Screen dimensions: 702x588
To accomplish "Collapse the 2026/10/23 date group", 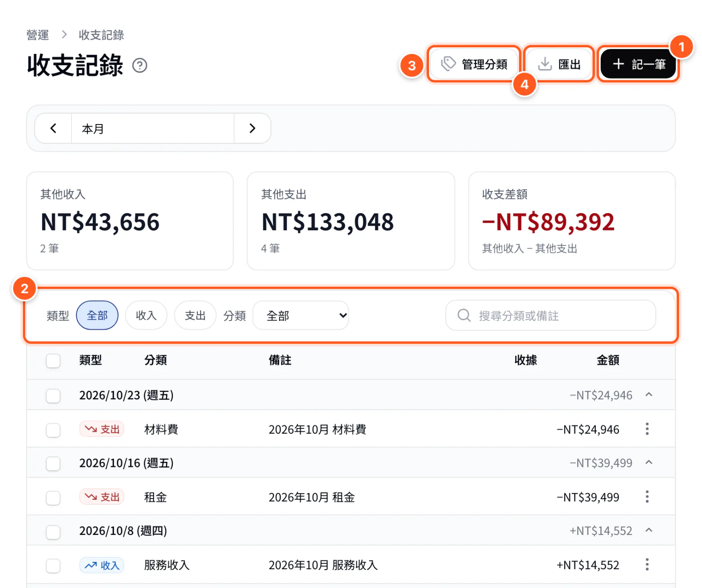I will [649, 395].
